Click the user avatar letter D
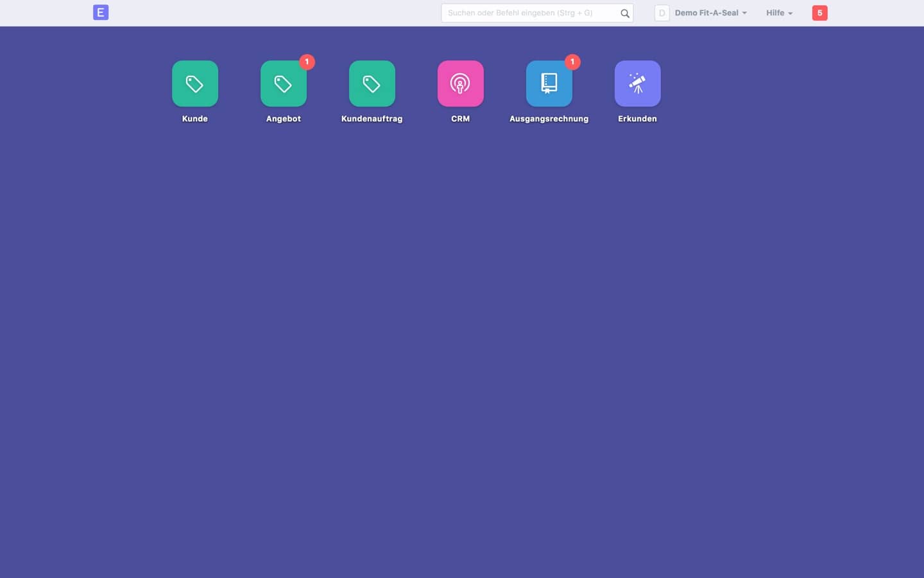924x578 pixels. click(662, 13)
